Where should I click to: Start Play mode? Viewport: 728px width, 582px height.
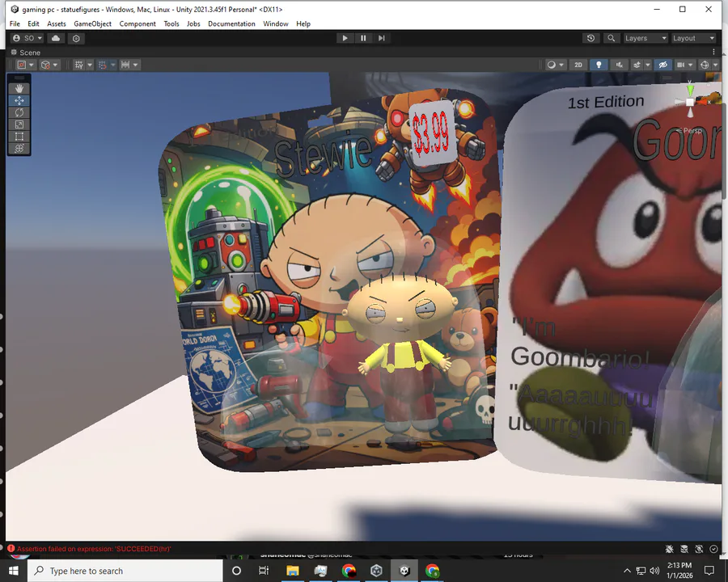tap(345, 38)
